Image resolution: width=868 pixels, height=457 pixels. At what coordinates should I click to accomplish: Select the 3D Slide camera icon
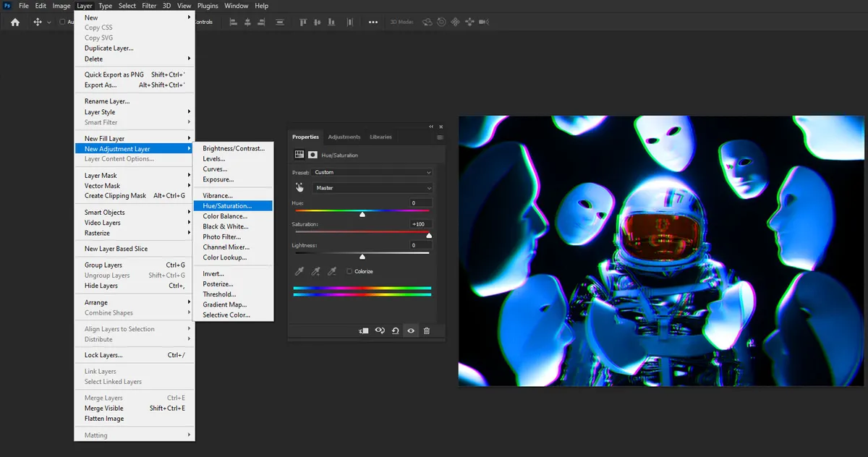coord(469,22)
